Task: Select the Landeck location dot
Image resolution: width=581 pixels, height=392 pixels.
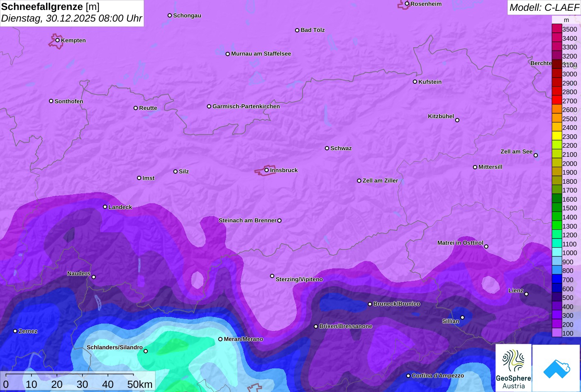Action: (105, 207)
